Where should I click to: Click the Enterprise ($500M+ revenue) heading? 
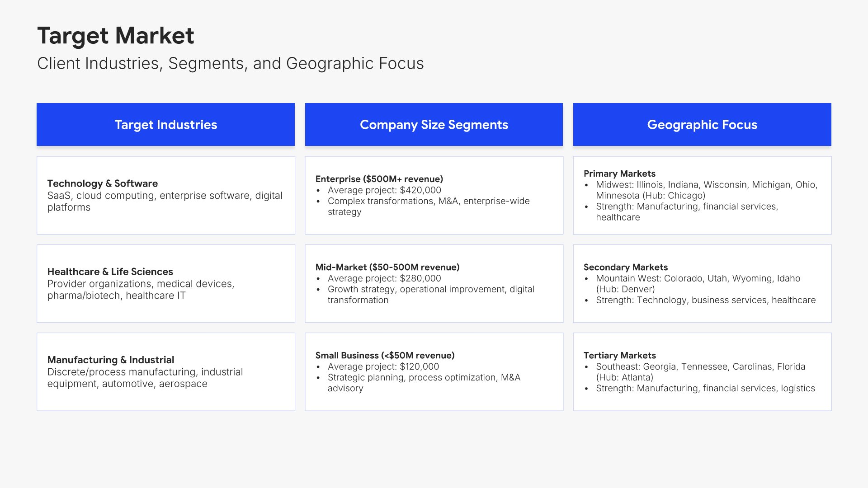pyautogui.click(x=379, y=179)
